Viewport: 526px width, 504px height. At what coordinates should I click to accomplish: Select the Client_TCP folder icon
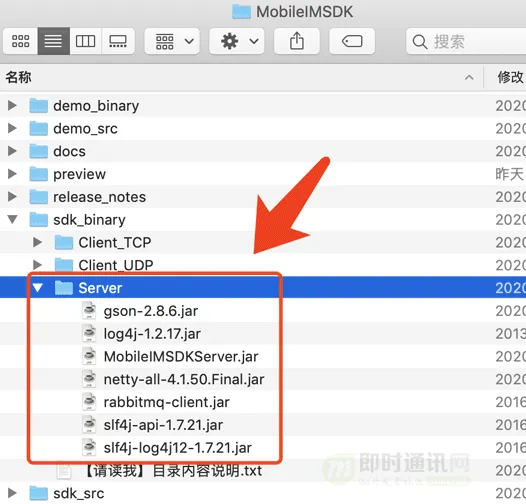point(64,242)
